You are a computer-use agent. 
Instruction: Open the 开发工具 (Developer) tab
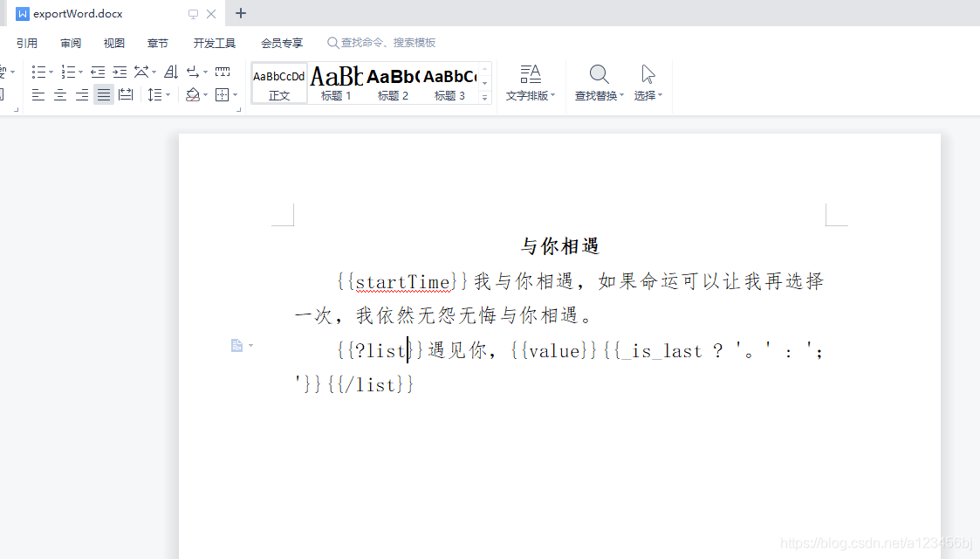tap(214, 42)
